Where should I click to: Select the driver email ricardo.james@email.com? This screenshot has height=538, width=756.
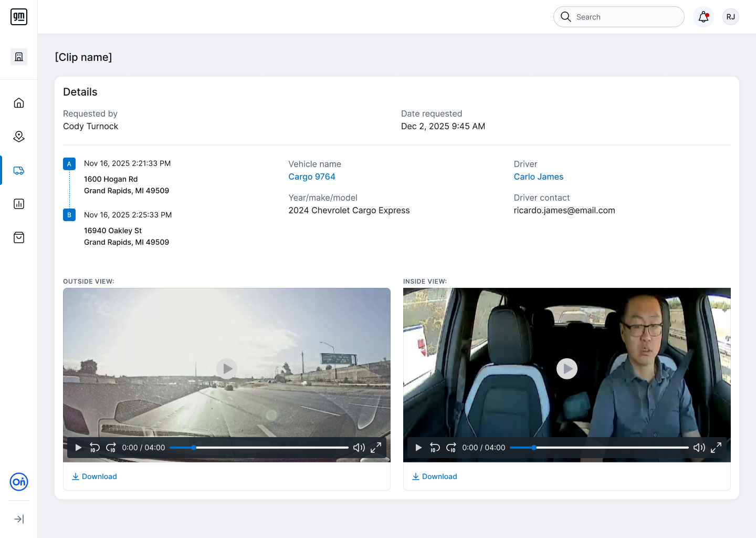coord(564,210)
